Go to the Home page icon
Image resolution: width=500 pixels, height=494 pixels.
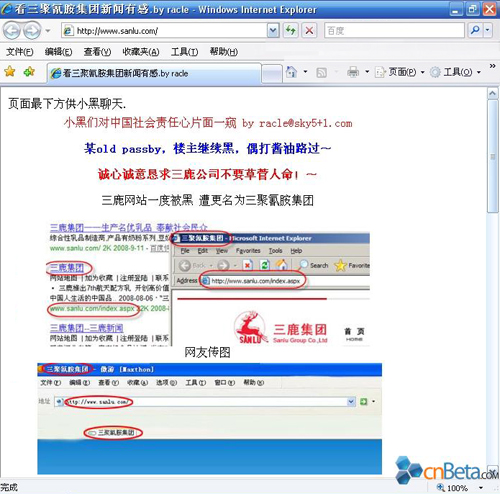292,72
